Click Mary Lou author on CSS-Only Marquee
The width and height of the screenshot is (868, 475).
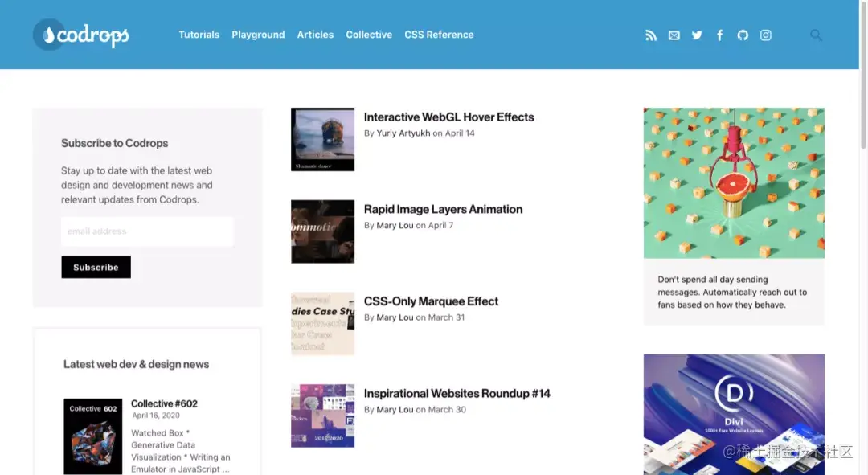point(395,317)
